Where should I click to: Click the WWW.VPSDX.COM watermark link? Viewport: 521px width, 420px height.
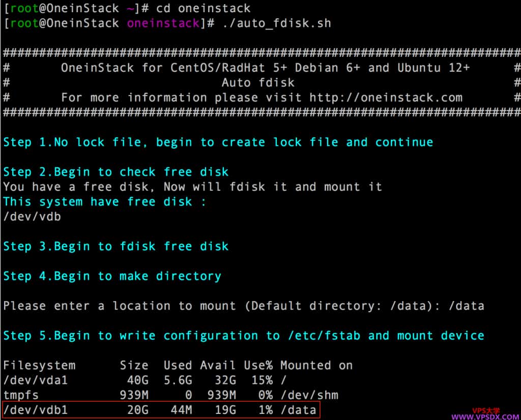pyautogui.click(x=485, y=416)
